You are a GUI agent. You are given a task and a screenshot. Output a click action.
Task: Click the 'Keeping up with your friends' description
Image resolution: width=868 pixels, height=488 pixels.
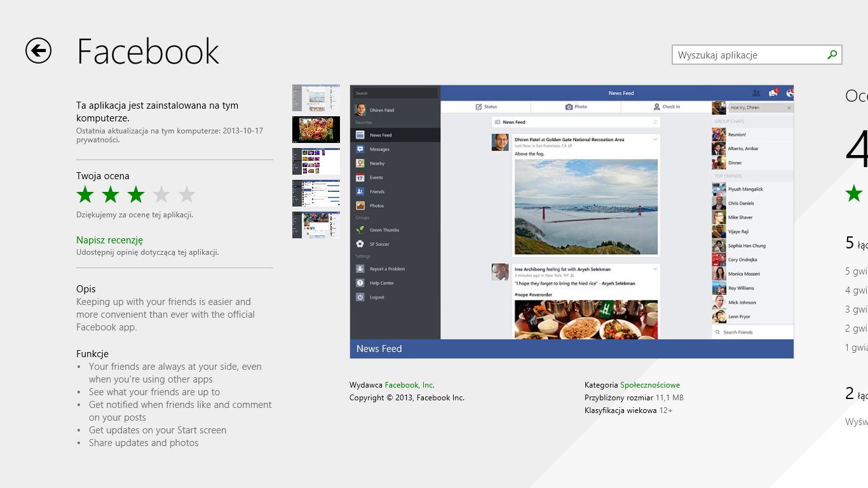pyautogui.click(x=165, y=315)
